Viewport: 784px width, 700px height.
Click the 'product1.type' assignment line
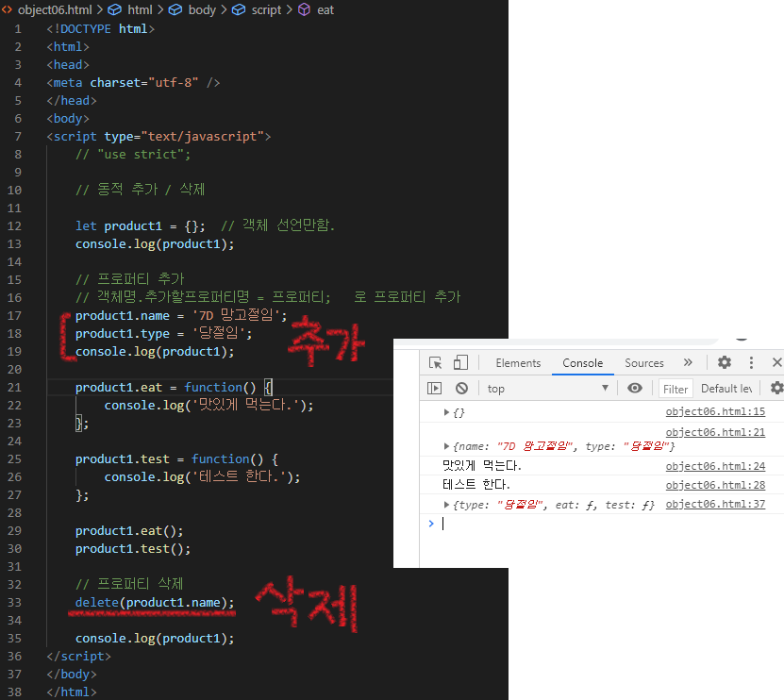[163, 334]
